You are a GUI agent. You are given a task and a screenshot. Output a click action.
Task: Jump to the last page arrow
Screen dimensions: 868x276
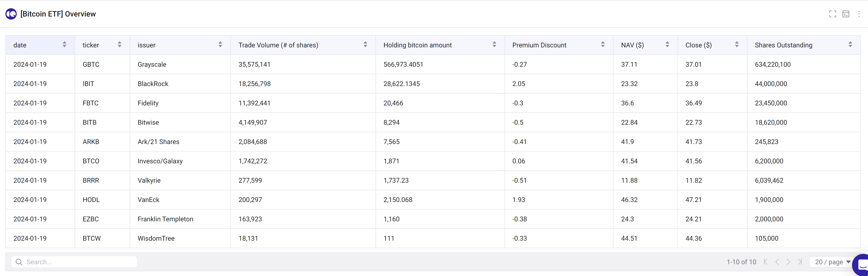[x=800, y=262]
